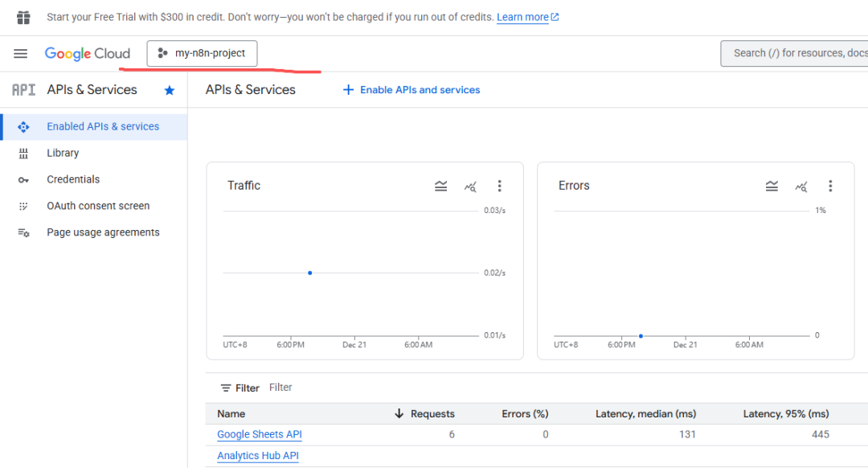The image size is (868, 468).
Task: Click Enable APIs and services button
Action: (x=411, y=90)
